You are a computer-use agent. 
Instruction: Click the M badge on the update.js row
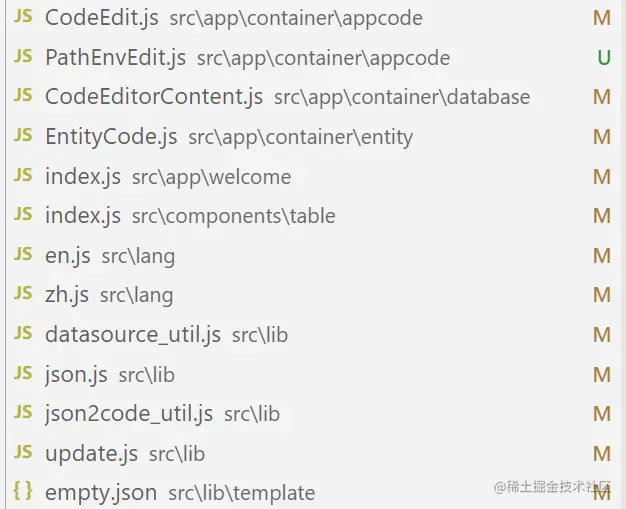(602, 454)
